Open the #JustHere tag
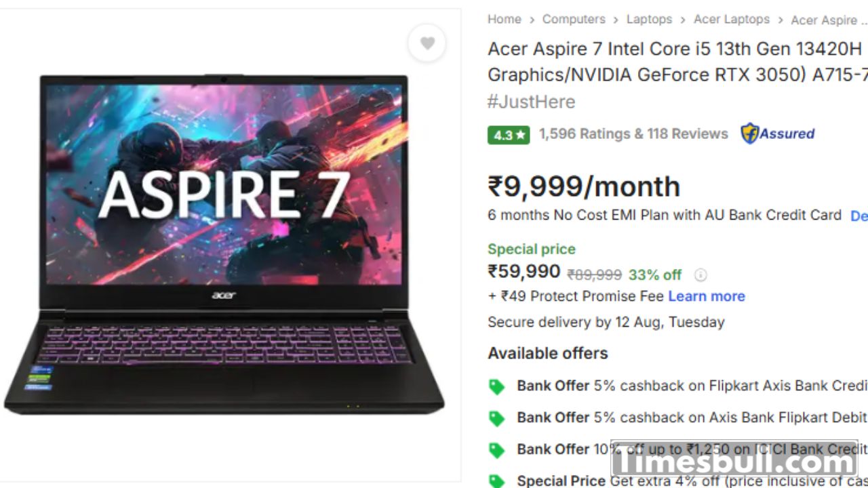The height and width of the screenshot is (488, 868). [531, 102]
